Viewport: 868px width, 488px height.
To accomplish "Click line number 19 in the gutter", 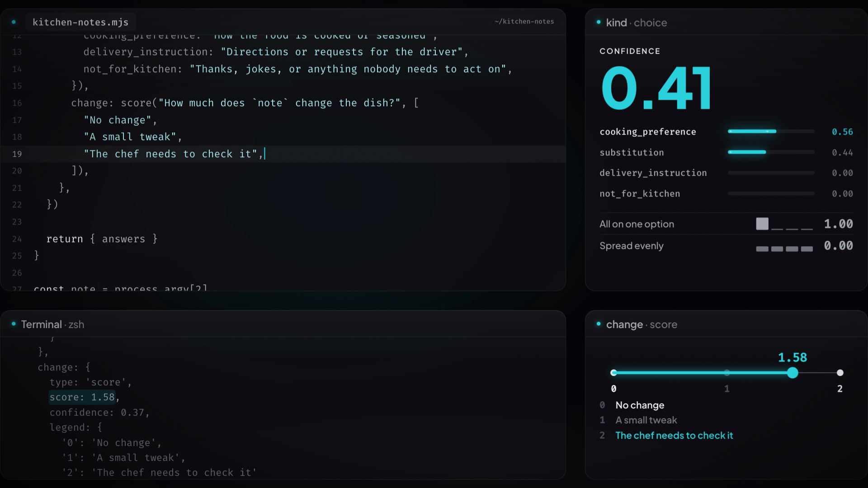I will (17, 154).
